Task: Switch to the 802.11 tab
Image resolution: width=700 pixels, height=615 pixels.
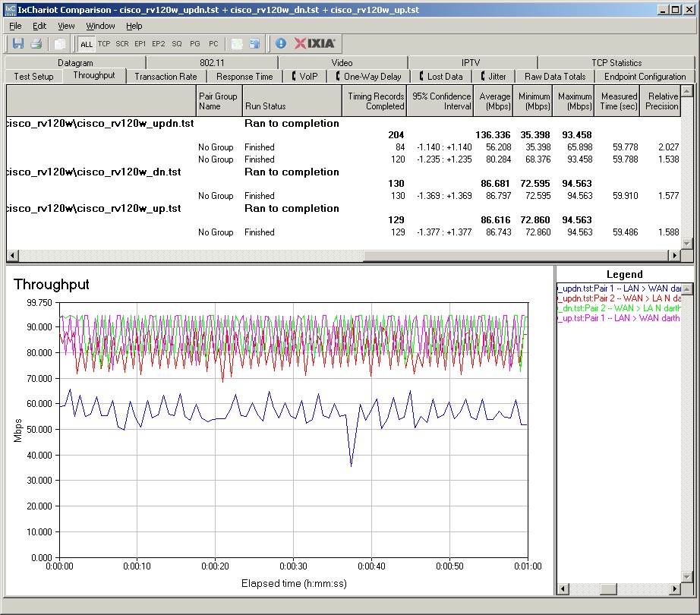Action: point(212,63)
